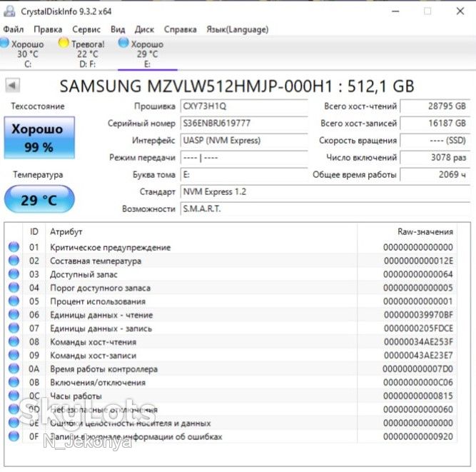
Task: Open the Правка menu
Action: pyautogui.click(x=48, y=29)
